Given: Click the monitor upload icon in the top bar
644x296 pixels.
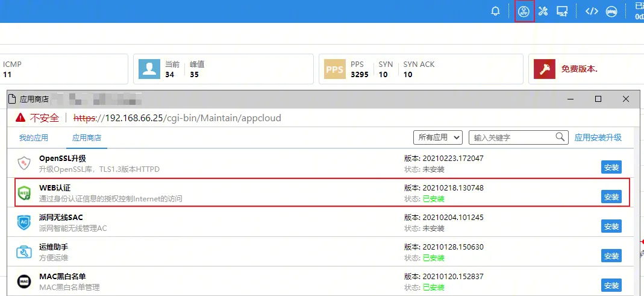Looking at the screenshot, I should click(x=562, y=11).
